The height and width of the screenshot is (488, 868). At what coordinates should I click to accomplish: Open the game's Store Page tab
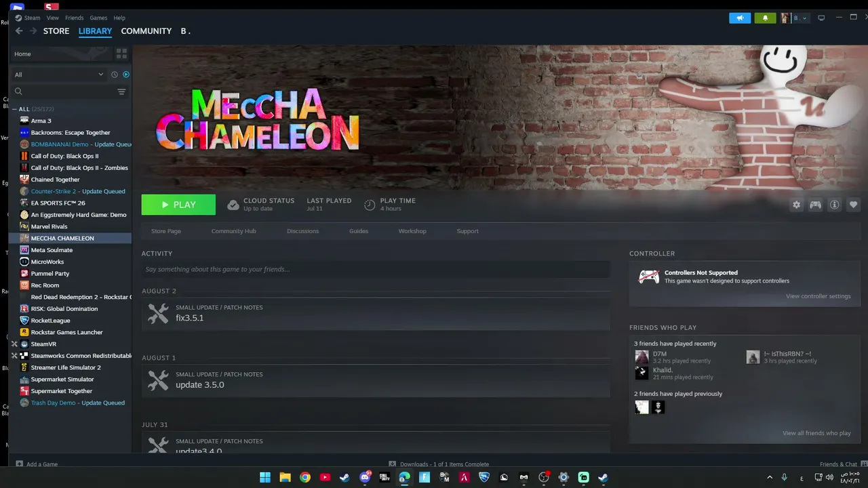click(x=166, y=231)
